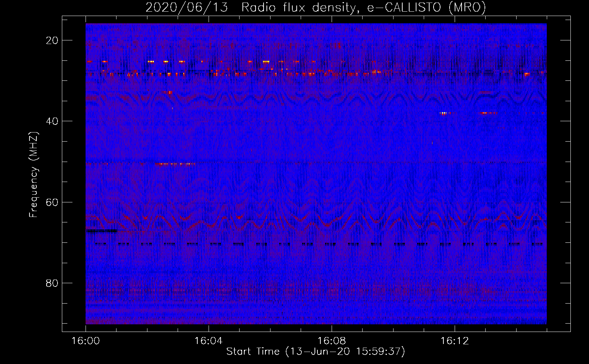Click the Start Time axis label
The height and width of the screenshot is (364, 589).
316,352
